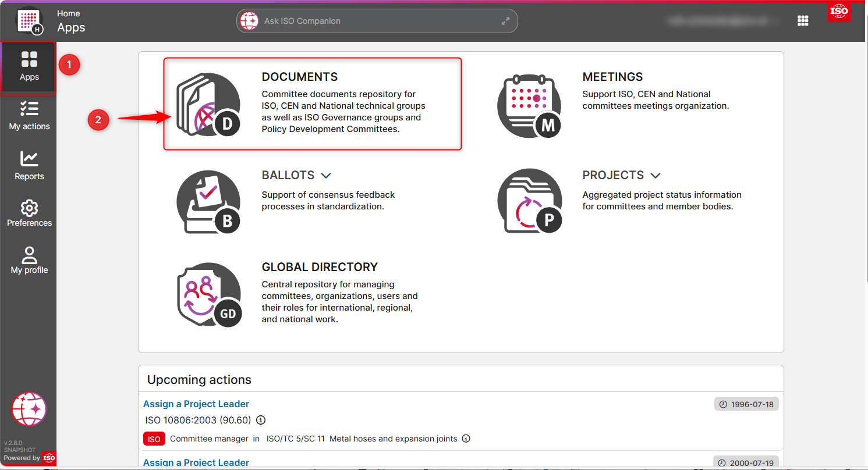Open My profile in the sidebar
The width and height of the screenshot is (868, 470).
pos(29,260)
